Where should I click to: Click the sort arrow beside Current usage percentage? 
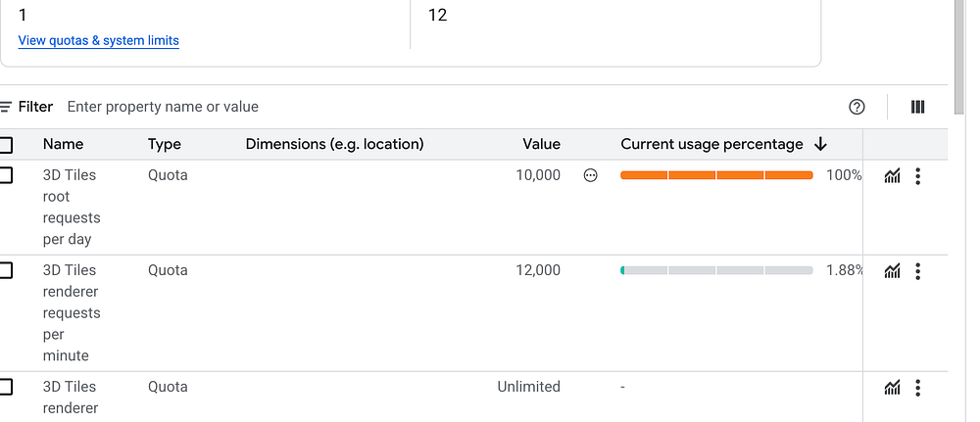click(x=820, y=144)
